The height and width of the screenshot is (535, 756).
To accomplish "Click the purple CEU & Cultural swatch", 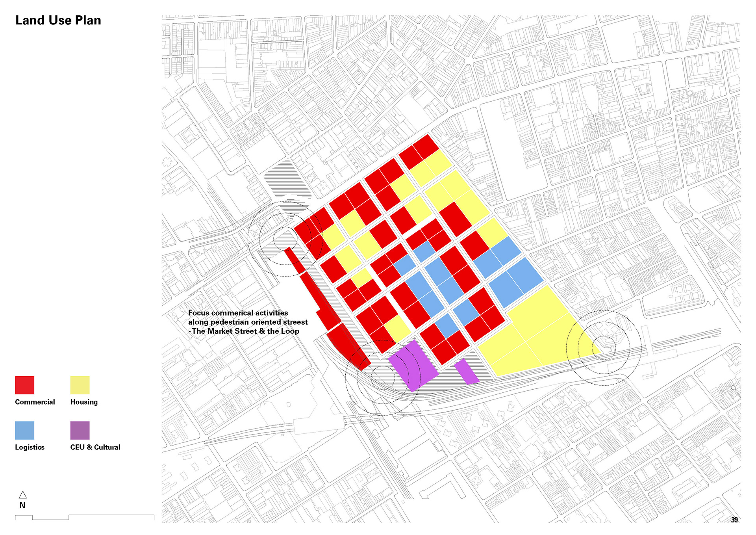I will coord(80,430).
